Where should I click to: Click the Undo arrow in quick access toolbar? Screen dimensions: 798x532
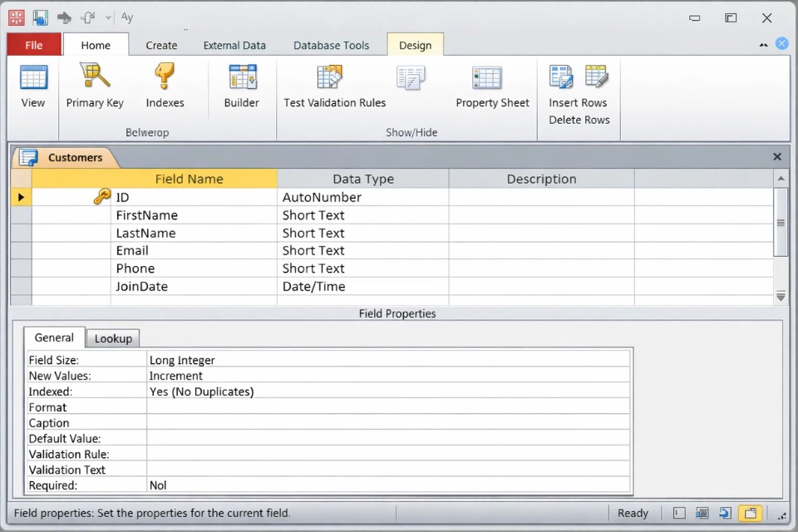point(64,17)
